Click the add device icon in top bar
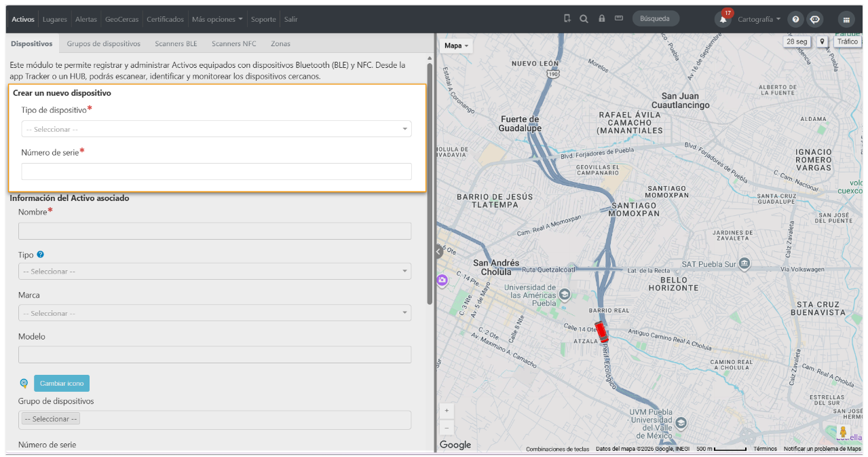868x457 pixels. [x=567, y=19]
